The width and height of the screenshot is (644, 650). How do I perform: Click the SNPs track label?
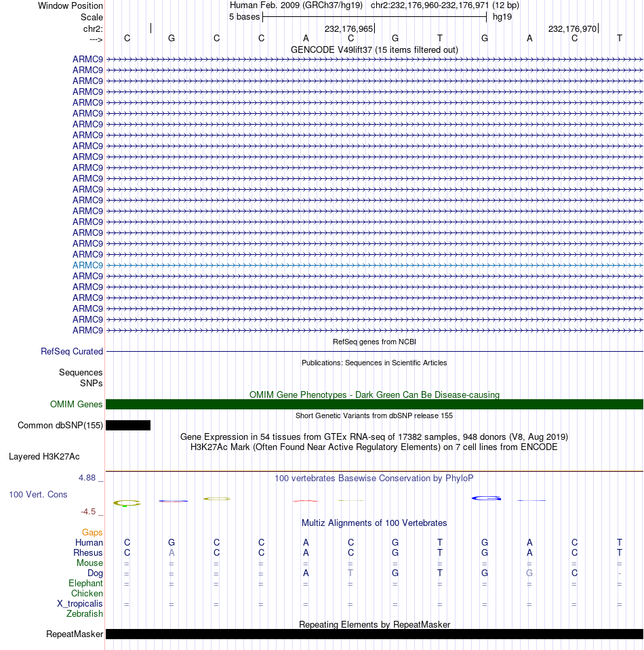click(x=92, y=383)
